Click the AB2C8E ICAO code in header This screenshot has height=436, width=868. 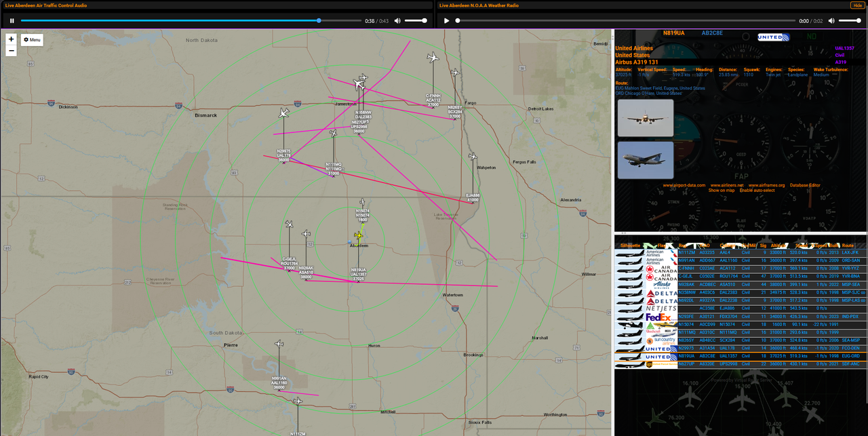[713, 33]
